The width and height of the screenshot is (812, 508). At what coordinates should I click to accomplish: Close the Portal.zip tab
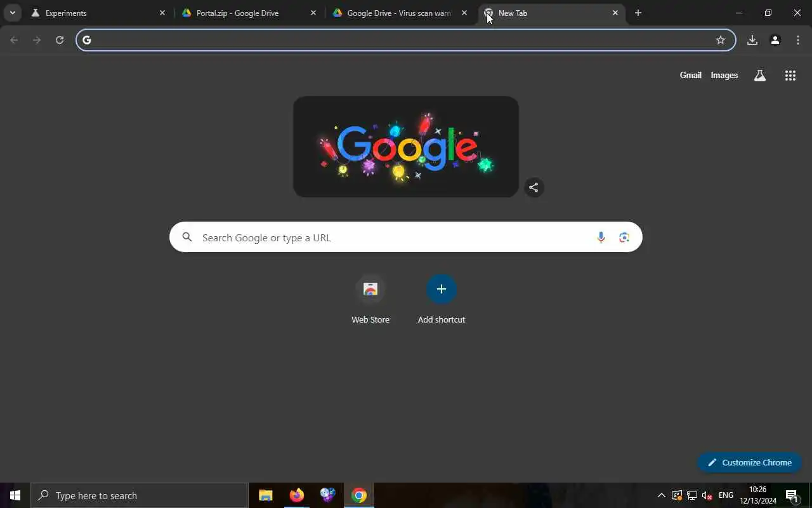pyautogui.click(x=313, y=13)
